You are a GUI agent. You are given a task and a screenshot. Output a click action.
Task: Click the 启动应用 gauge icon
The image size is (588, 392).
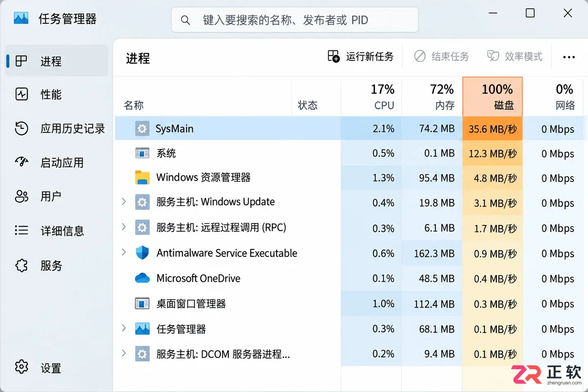click(22, 162)
